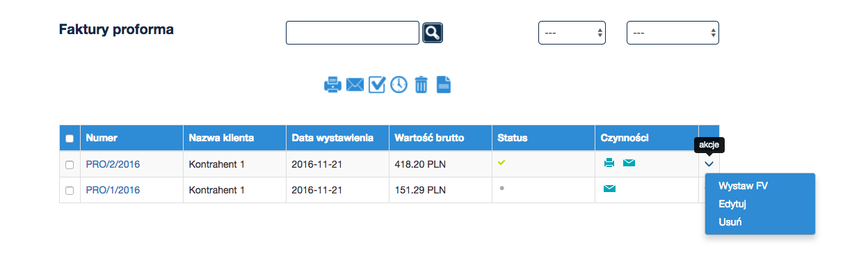Click the envelope icon in bulk toolbar
The image size is (868, 254).
click(x=355, y=85)
